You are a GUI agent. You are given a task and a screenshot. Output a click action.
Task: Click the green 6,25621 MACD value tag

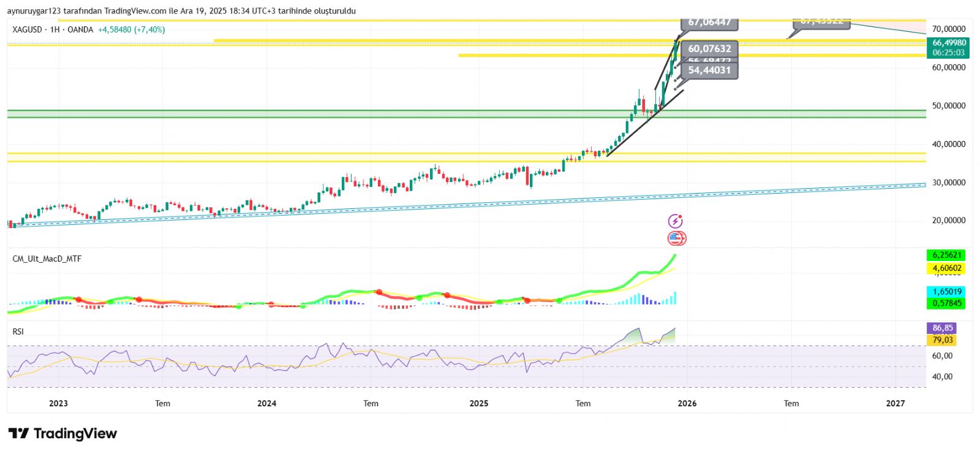(946, 255)
